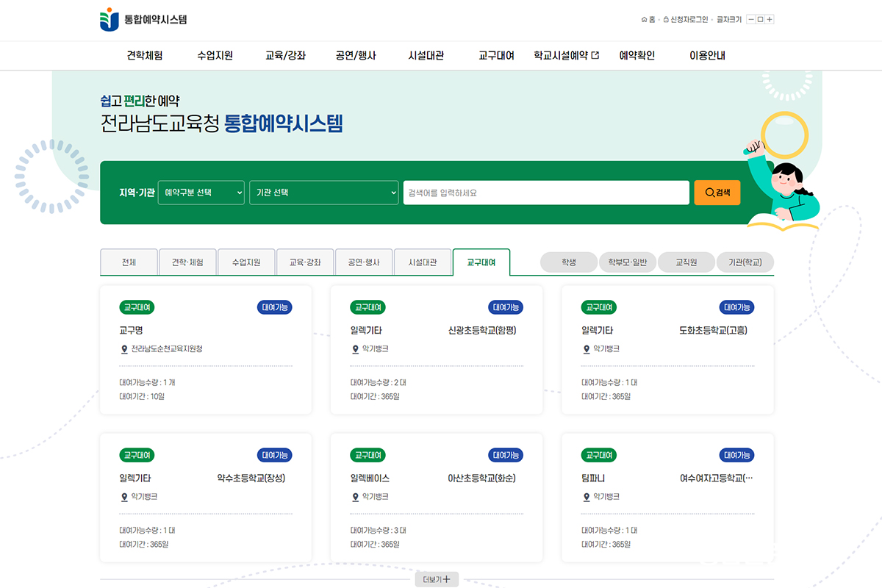The width and height of the screenshot is (882, 588).
Task: Click 아산초등학교(화순) school name
Action: pos(482,478)
